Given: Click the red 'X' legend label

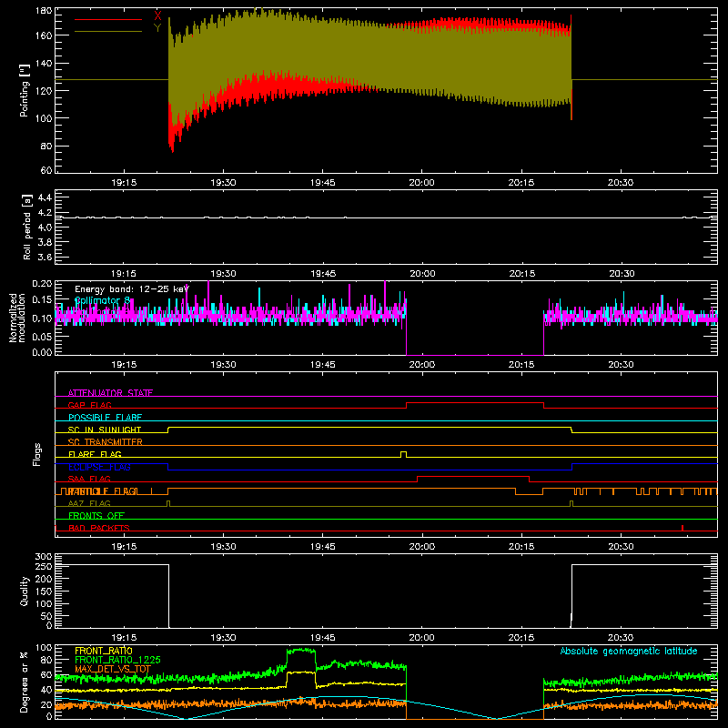Looking at the screenshot, I should [157, 15].
